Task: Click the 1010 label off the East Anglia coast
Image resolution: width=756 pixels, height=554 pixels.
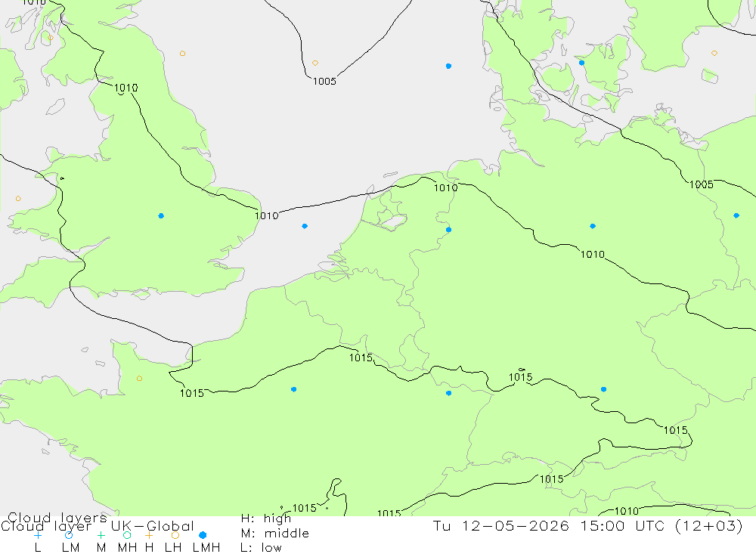Action: pyautogui.click(x=267, y=216)
